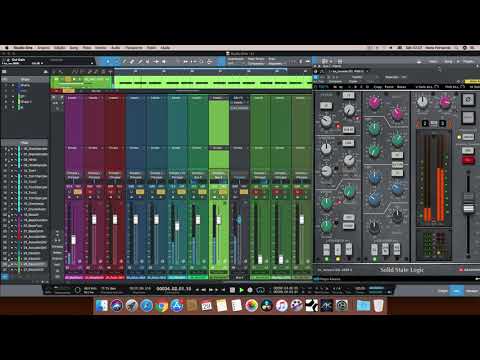This screenshot has width=480, height=360.
Task: Click the Stop button in the transport
Action: pyautogui.click(x=232, y=290)
